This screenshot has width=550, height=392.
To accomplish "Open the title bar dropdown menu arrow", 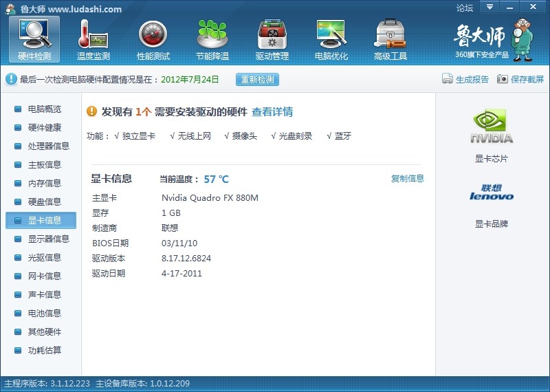I will pyautogui.click(x=489, y=7).
